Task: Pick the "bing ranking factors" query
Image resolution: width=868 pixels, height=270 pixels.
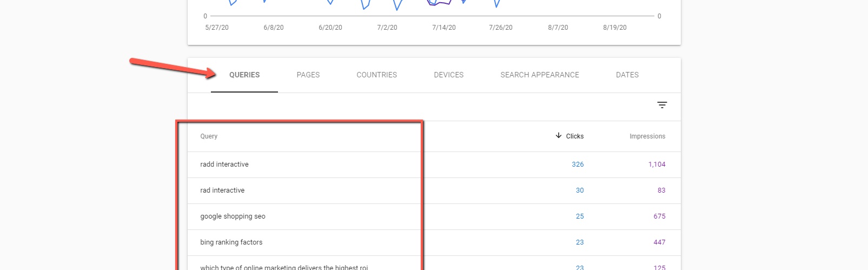Action: (231, 242)
